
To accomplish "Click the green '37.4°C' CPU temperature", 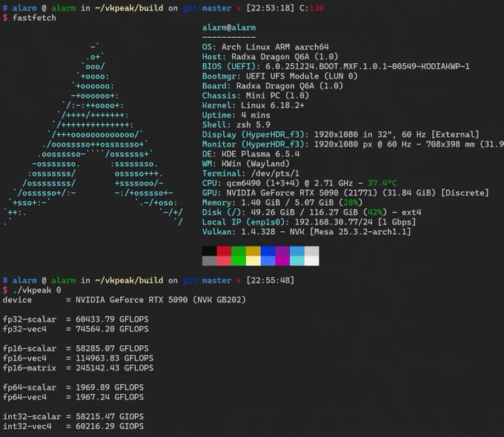I will [x=382, y=183].
